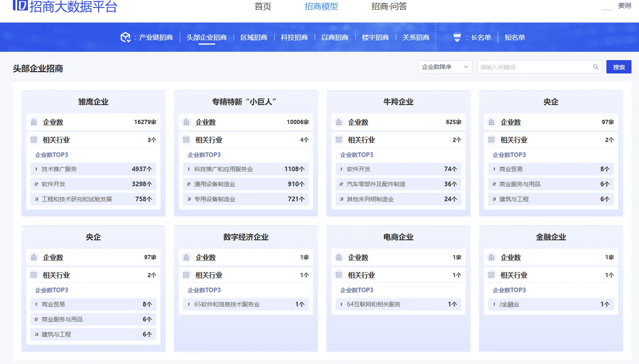Screen dimensions: 639x364
Task: Click the 65软件和信息技术服务业 row
Action: coord(246,304)
